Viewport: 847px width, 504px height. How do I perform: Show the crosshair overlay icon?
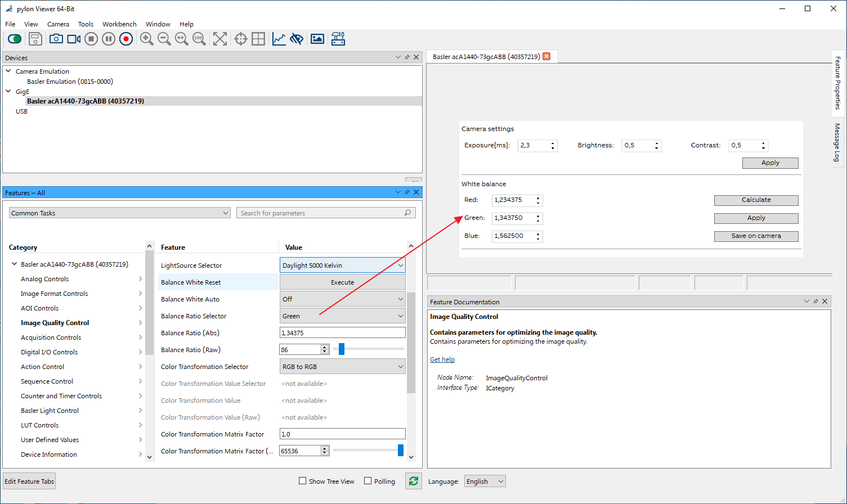(x=241, y=39)
